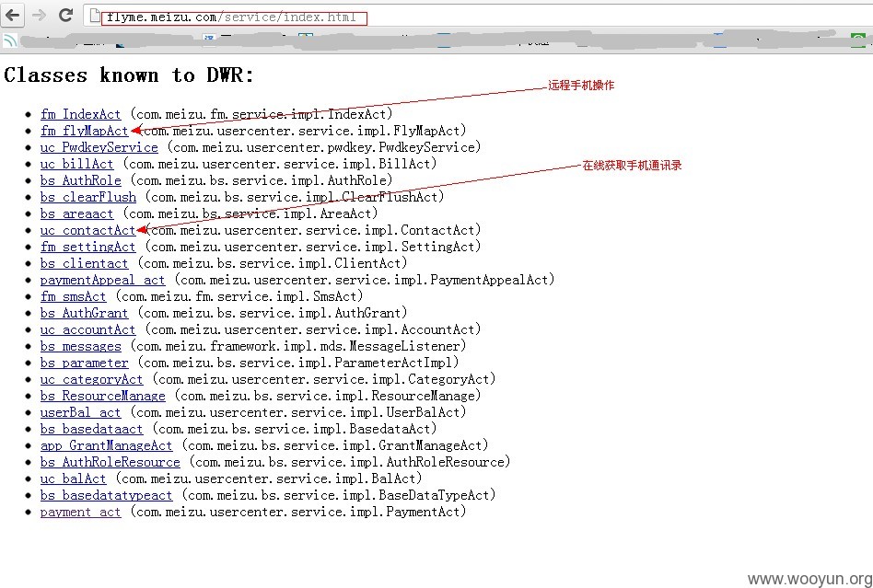Open the uc_balAct link
Viewport: 873px width, 588px height.
pyautogui.click(x=73, y=479)
